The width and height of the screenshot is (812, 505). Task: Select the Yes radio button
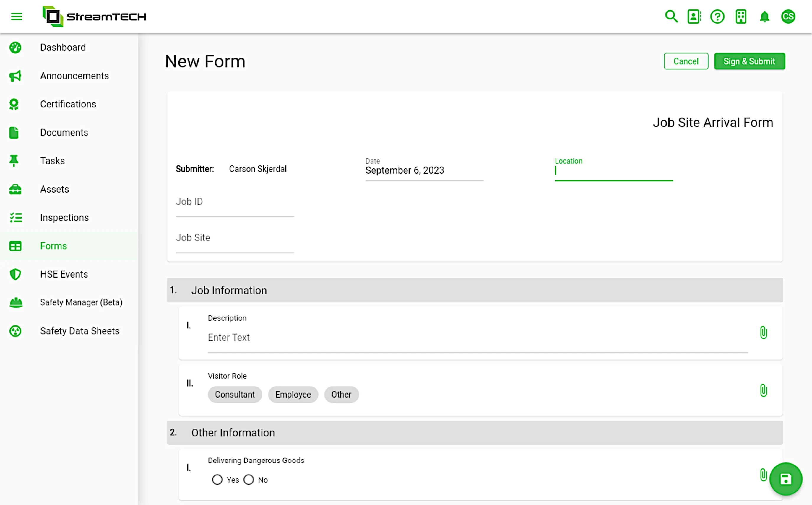pyautogui.click(x=218, y=479)
